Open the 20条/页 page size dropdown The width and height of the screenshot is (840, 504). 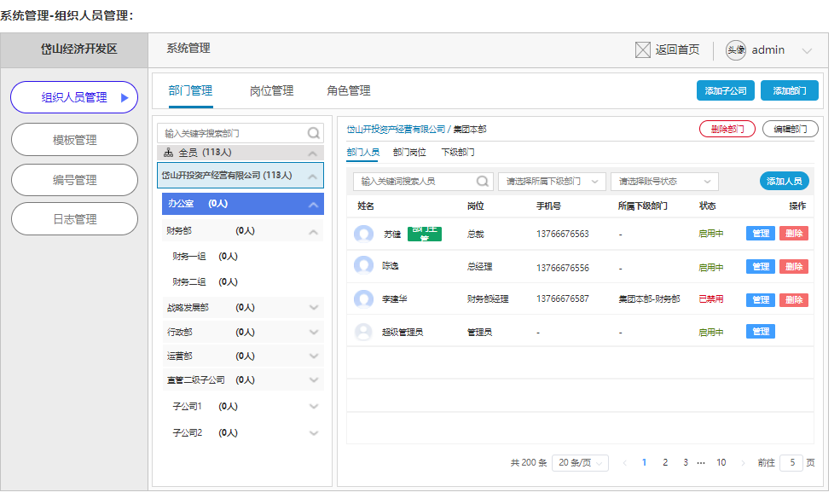click(580, 463)
